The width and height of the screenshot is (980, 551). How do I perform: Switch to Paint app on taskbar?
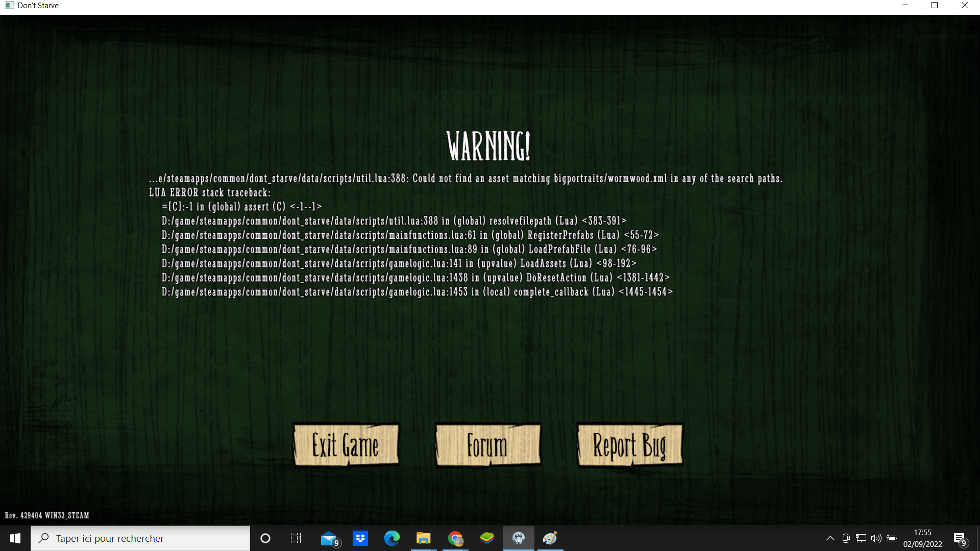coord(550,538)
